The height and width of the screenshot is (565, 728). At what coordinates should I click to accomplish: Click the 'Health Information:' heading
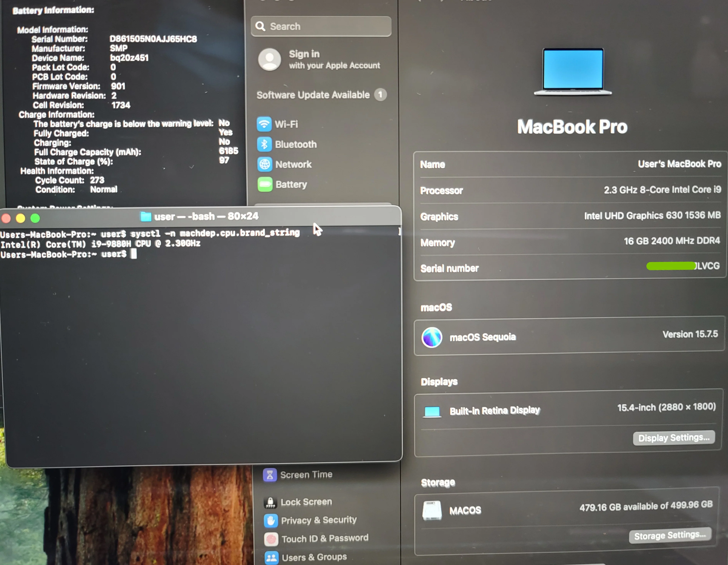pos(57,171)
